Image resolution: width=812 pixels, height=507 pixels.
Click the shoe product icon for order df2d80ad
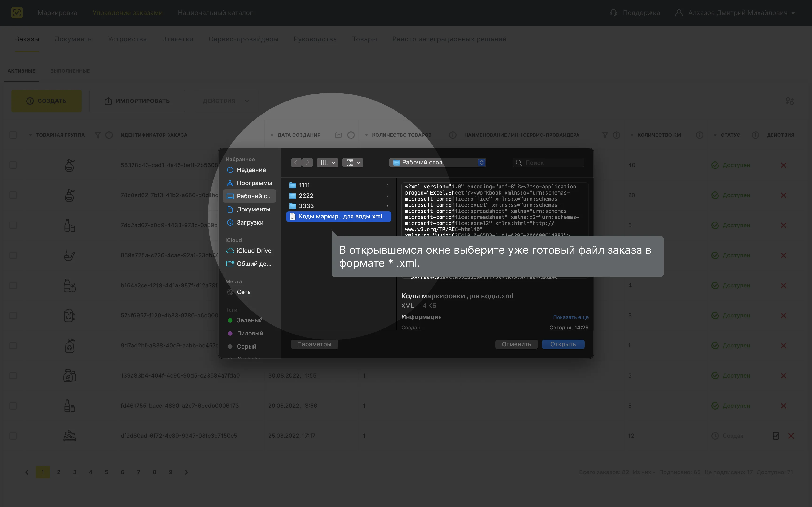(x=70, y=436)
